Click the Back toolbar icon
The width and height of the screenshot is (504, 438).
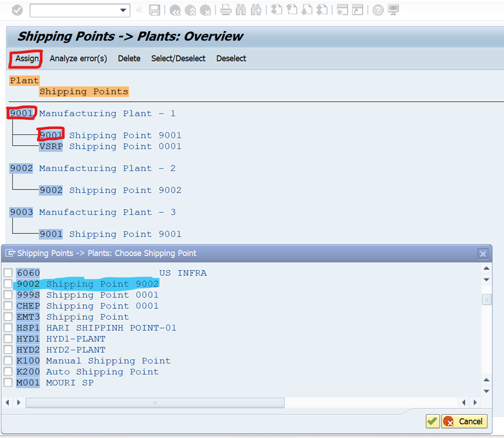point(175,10)
